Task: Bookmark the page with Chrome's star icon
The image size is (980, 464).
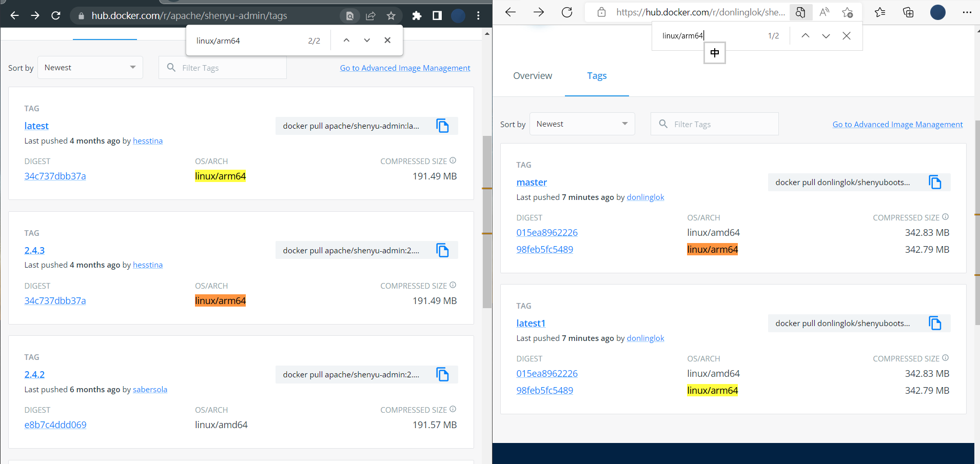Action: coord(391,16)
